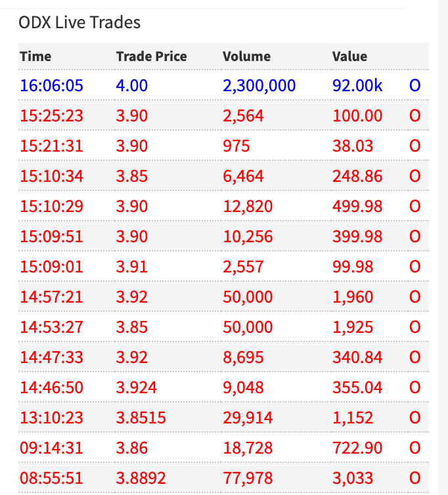Image resolution: width=448 pixels, height=495 pixels.
Task: Click the 12,820 volume cell
Action: pyautogui.click(x=248, y=206)
